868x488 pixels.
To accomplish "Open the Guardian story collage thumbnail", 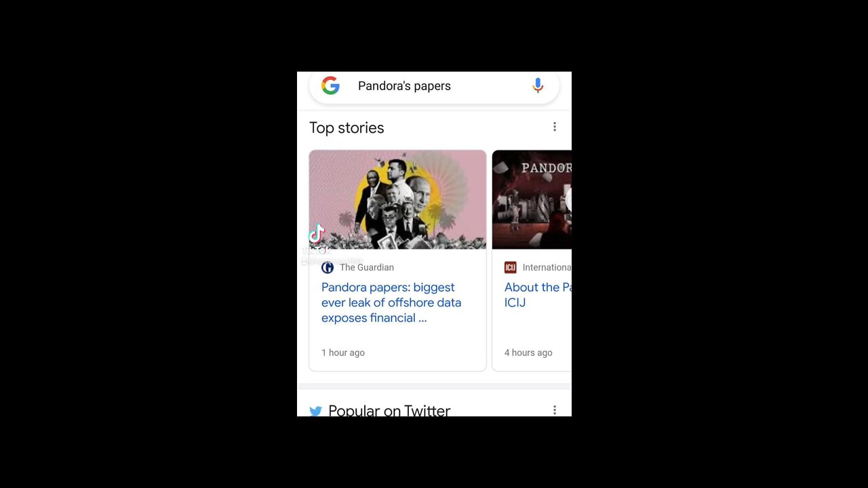I will click(x=397, y=199).
